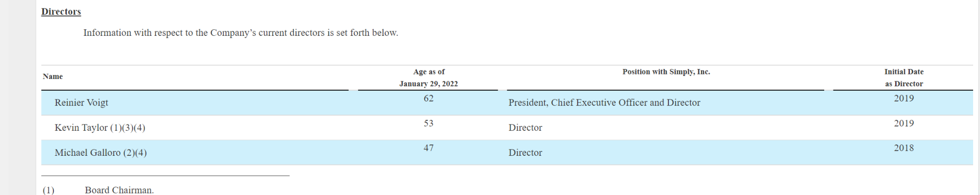Click the introductory sentence about current directors
Screen dimensions: 980x195
(x=241, y=33)
